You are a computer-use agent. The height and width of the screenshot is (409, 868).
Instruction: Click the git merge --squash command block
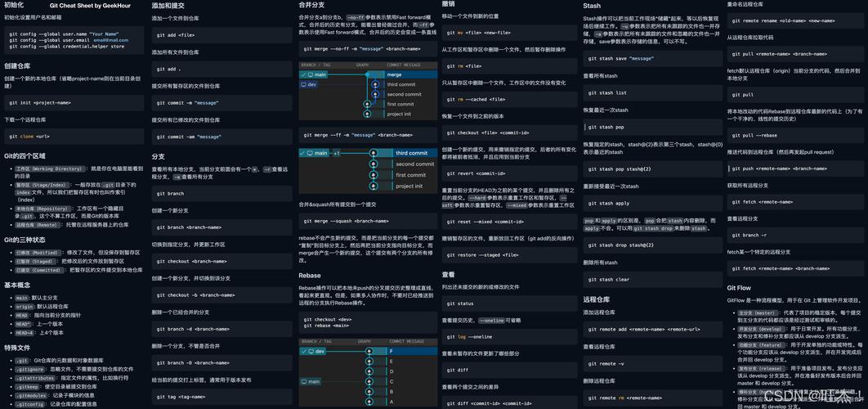(368, 221)
